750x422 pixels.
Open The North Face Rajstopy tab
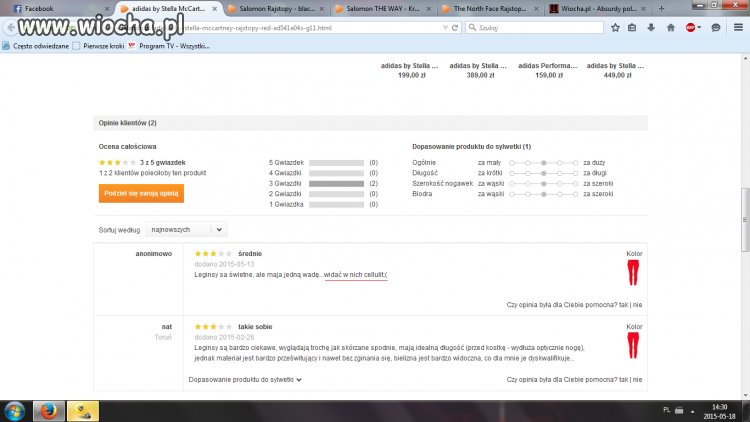(x=490, y=9)
